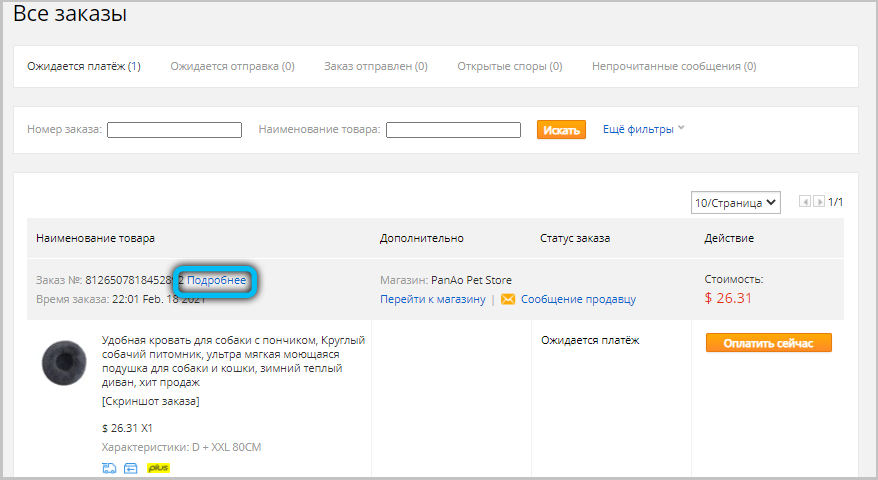Screen dimensions: 878x480
Task: Expand Ещё фильтры options
Action: point(643,129)
